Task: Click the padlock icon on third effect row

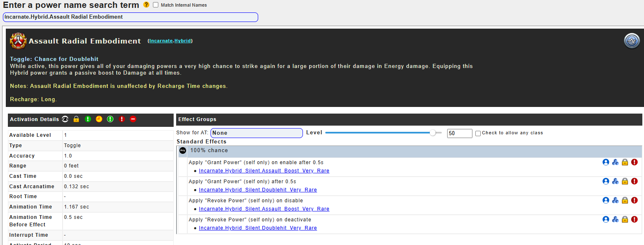Action: click(x=625, y=200)
